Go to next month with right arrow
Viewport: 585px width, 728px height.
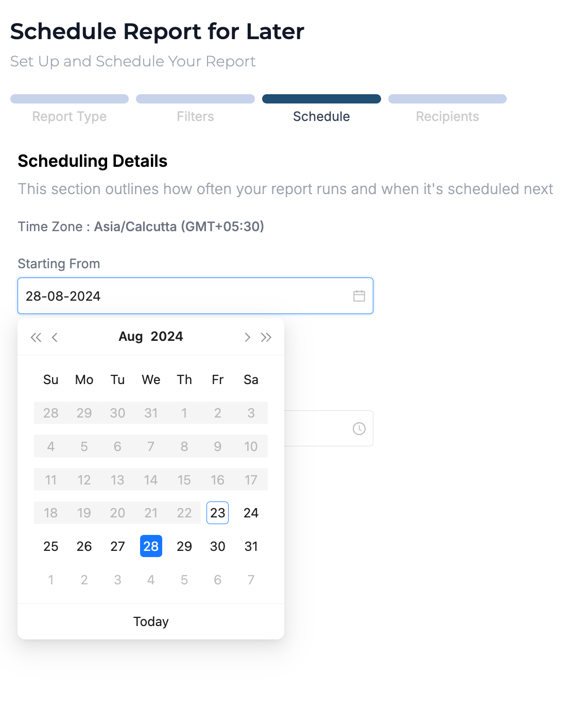pyautogui.click(x=247, y=337)
